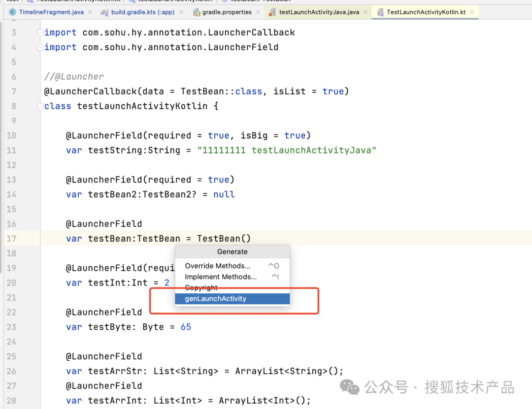Click the Java class icon on TimelineFragment tab
Screen dimensions: 532x409
(x=12, y=12)
